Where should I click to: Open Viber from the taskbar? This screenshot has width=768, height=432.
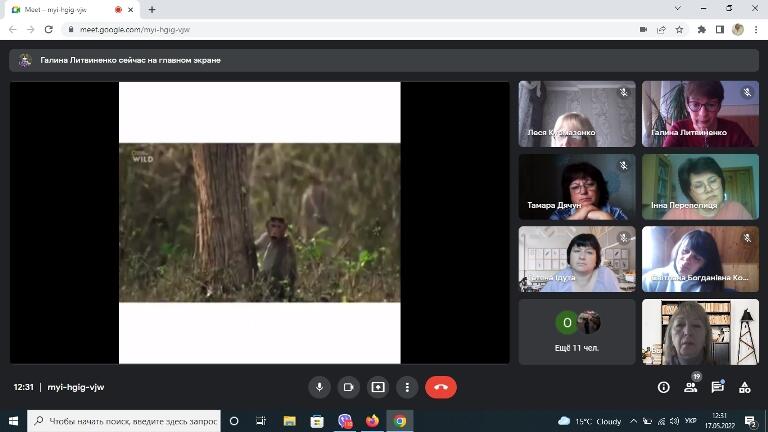pyautogui.click(x=345, y=421)
